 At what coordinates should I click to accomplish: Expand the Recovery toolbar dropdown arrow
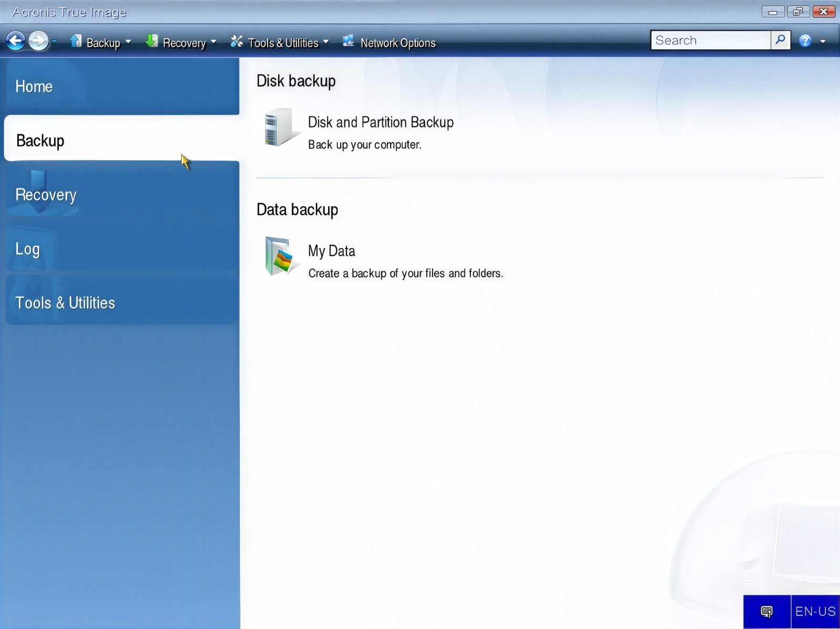coord(213,41)
